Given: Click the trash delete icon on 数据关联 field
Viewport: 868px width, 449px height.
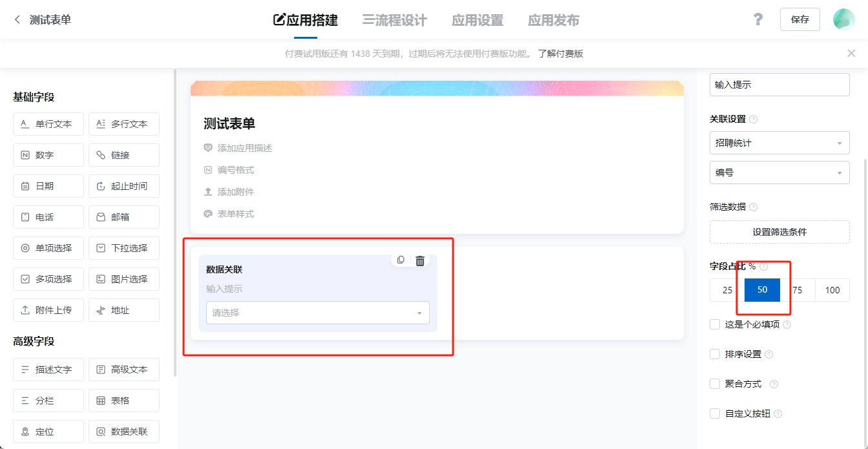Looking at the screenshot, I should tap(420, 260).
